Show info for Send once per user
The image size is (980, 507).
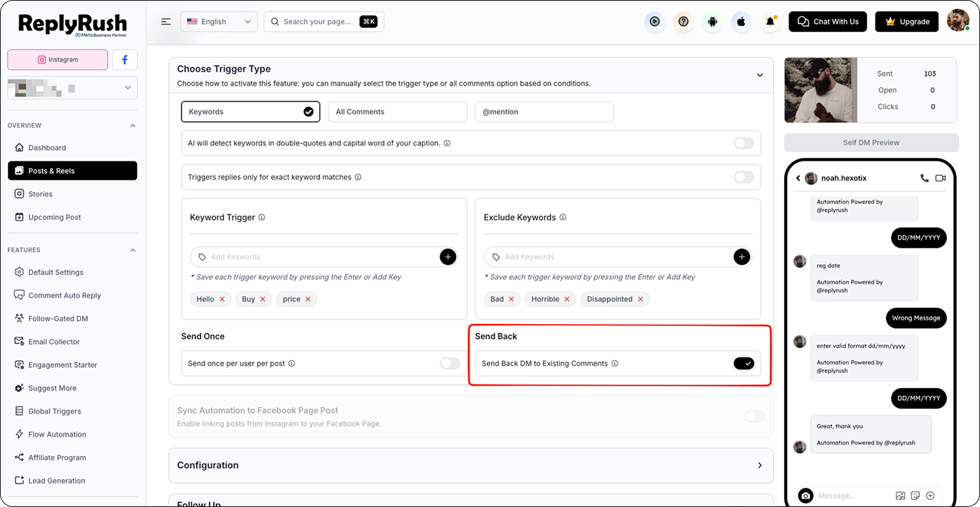[291, 363]
